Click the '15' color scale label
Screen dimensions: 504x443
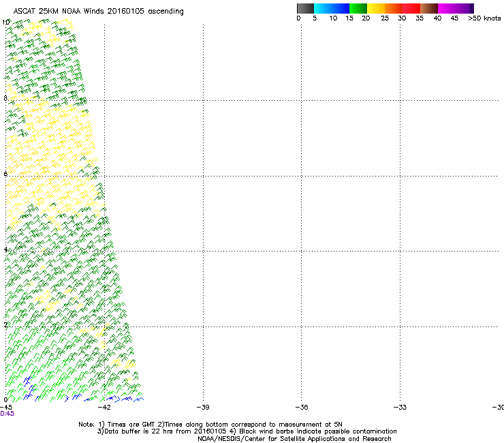tap(349, 18)
